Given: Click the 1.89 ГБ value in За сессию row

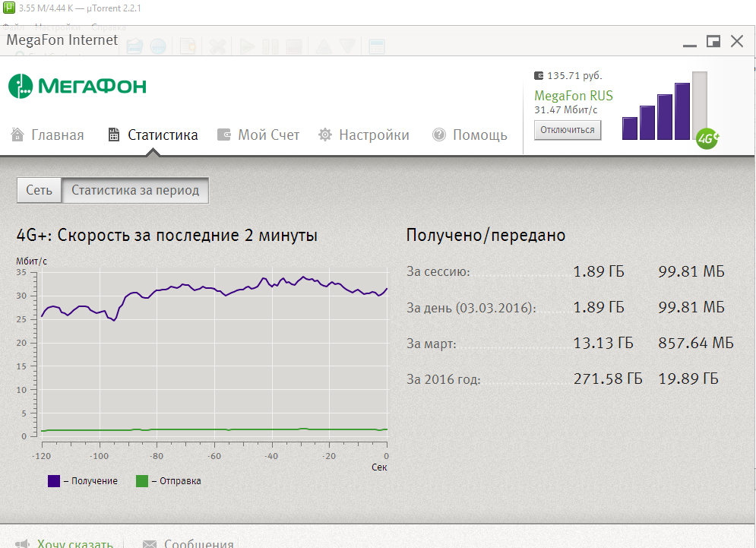Looking at the screenshot, I should coord(599,271).
